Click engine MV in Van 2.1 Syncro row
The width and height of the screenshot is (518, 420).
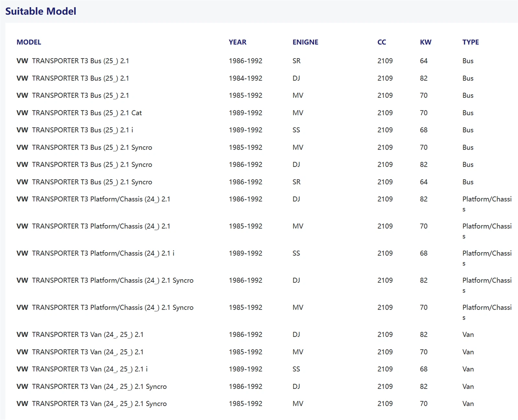298,404
